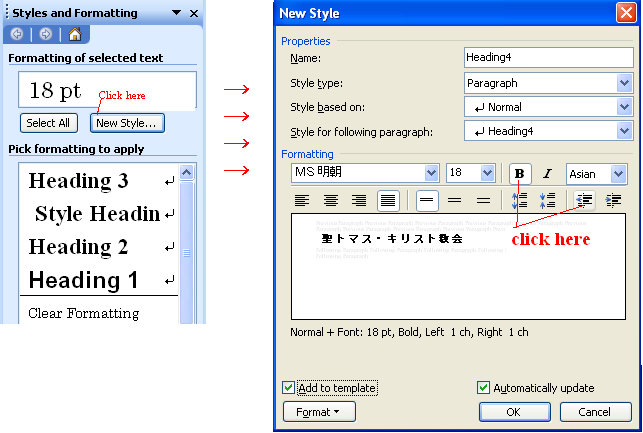Center align the paragraph
Image resolution: width=643 pixels, height=433 pixels.
(330, 201)
